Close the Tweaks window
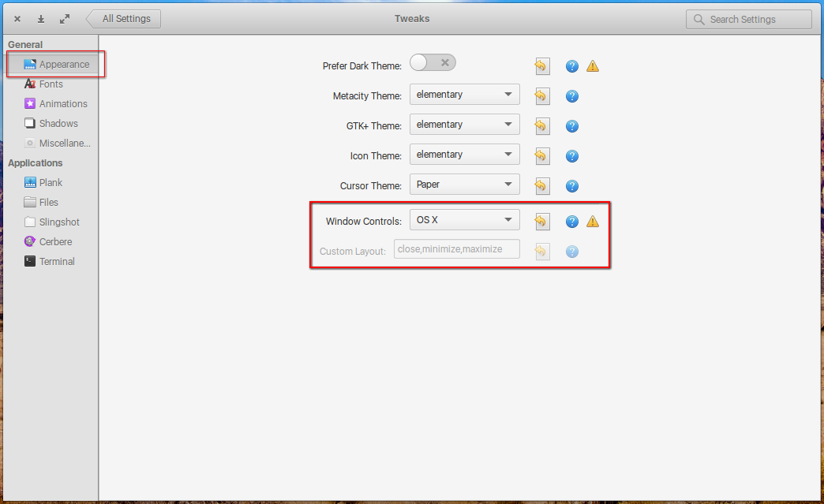The image size is (824, 504). tap(17, 20)
